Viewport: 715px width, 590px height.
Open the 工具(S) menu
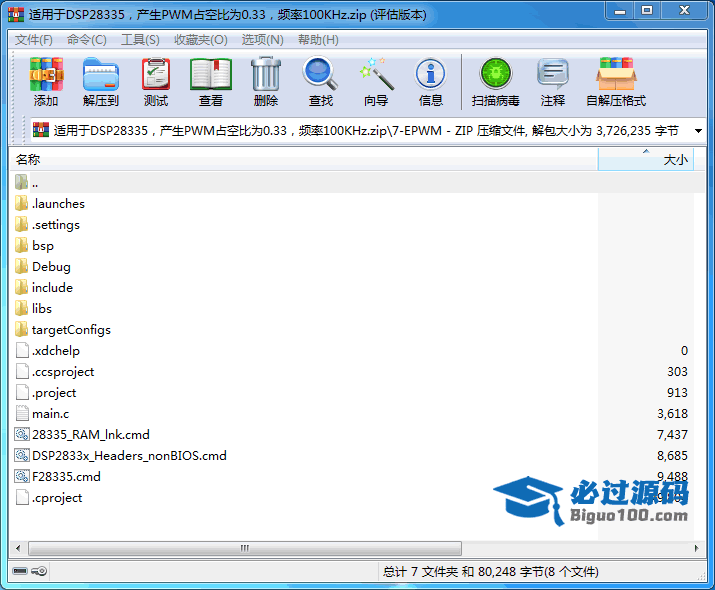pos(140,40)
